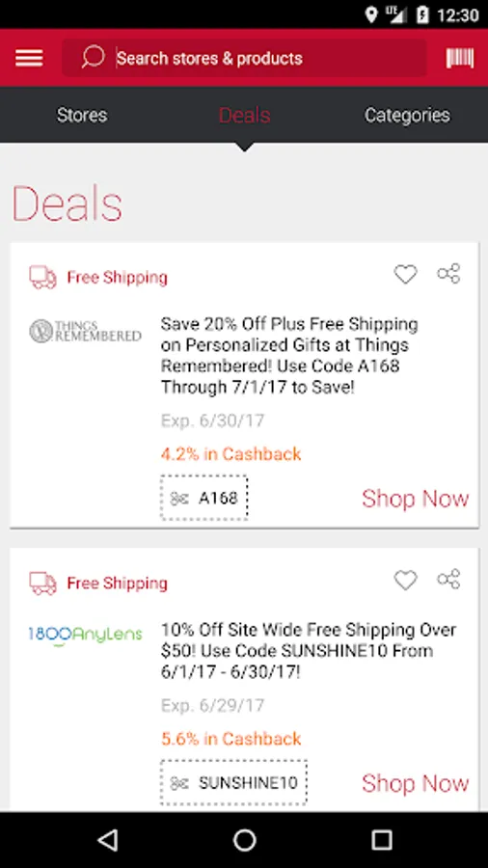
Task: Tap the truck icon on 1800AnyLens card
Action: point(42,583)
